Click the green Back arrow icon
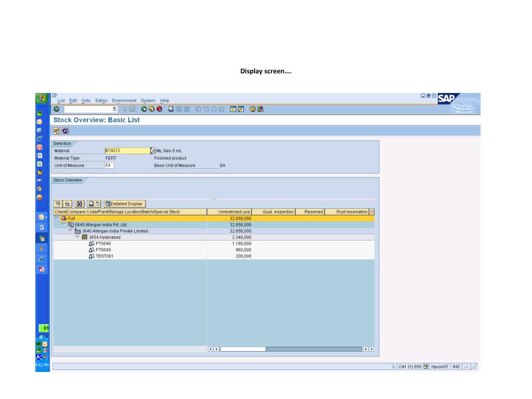Image resolution: width=532 pixels, height=399 pixels. [x=144, y=109]
